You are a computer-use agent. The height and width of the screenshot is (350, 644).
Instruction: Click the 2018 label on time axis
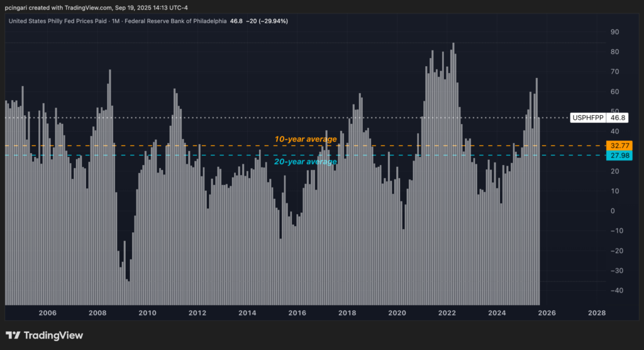pos(347,313)
